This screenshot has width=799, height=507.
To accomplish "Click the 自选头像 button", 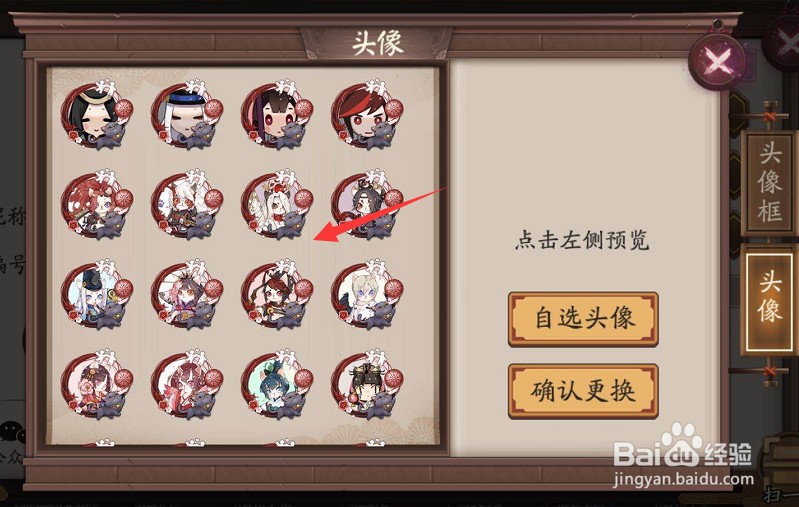I will (x=583, y=319).
